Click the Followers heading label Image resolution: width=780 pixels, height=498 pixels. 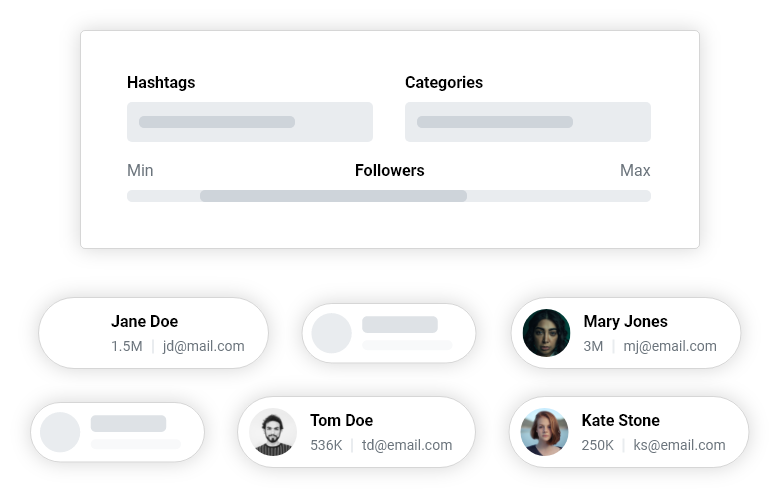pyautogui.click(x=390, y=171)
